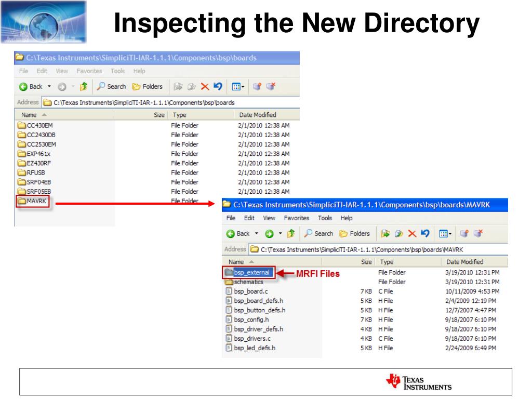Select the CC430EM folder
This screenshot has width=532, height=399.
pos(35,126)
